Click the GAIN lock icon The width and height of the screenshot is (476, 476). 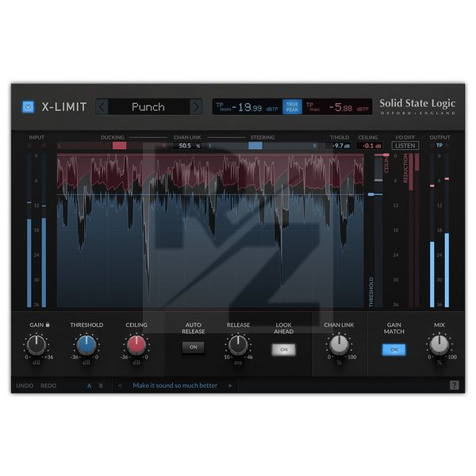(x=48, y=324)
